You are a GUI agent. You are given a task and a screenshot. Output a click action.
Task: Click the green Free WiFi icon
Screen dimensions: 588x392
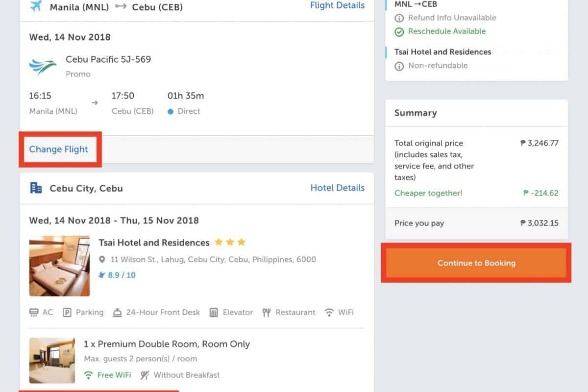coord(89,375)
